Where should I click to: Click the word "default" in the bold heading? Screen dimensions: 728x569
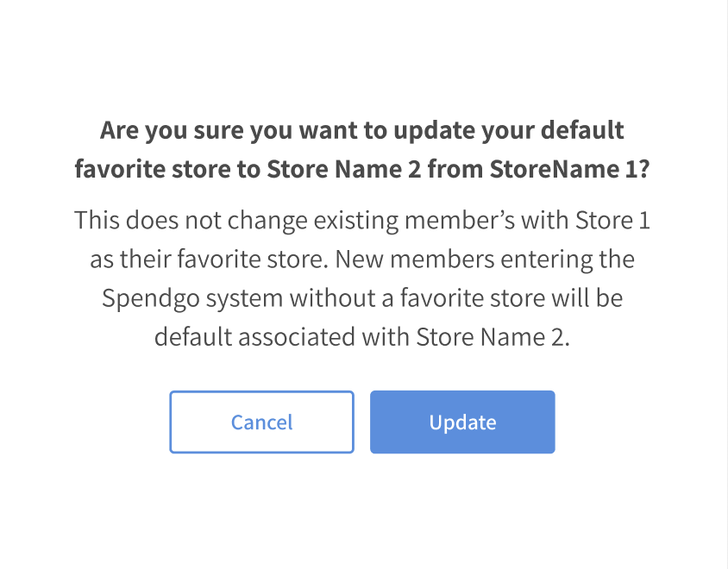[x=581, y=131]
